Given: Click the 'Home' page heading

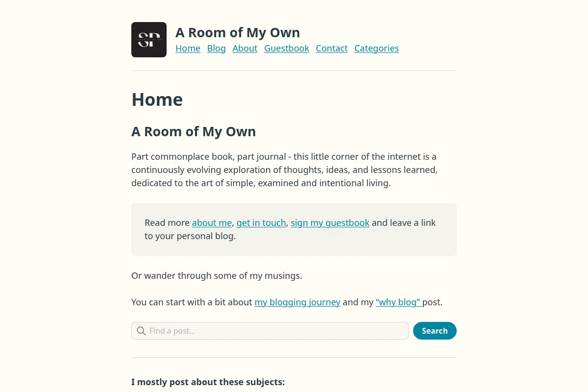Looking at the screenshot, I should click(157, 99).
